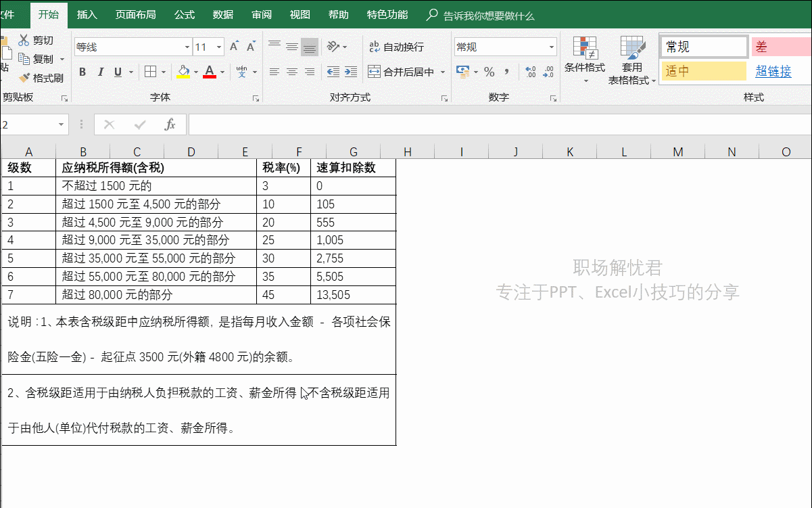
Task: Open the Name Box dropdown arrow
Action: tap(61, 124)
